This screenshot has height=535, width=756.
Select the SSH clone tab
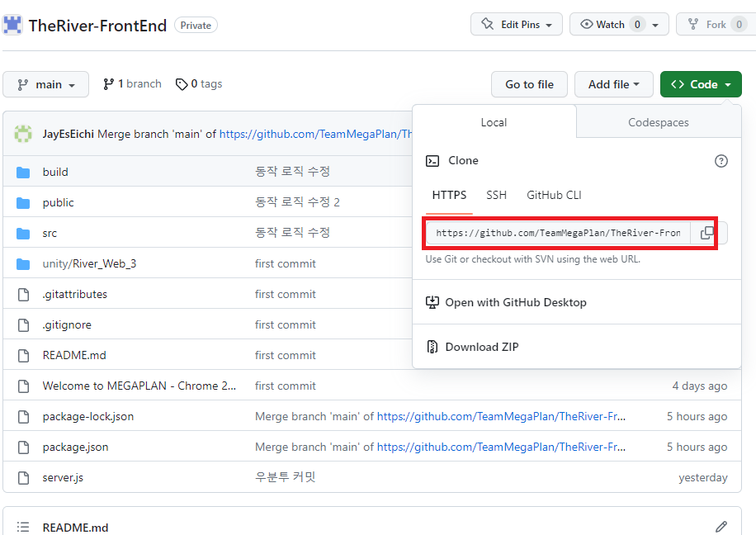click(x=496, y=196)
